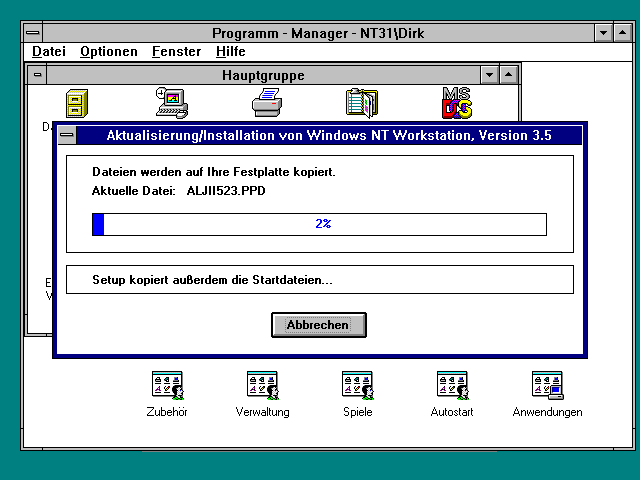
Task: Minimize the Programm-Manager window
Action: click(603, 33)
